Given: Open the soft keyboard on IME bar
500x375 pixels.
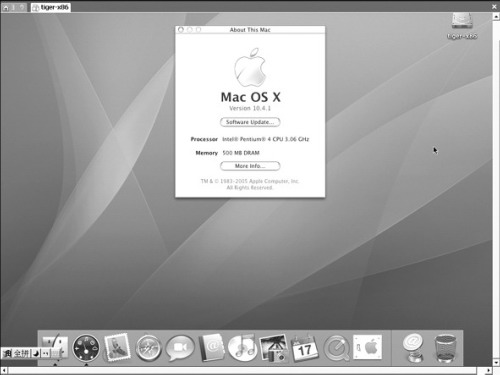Looking at the screenshot, I should (55, 353).
